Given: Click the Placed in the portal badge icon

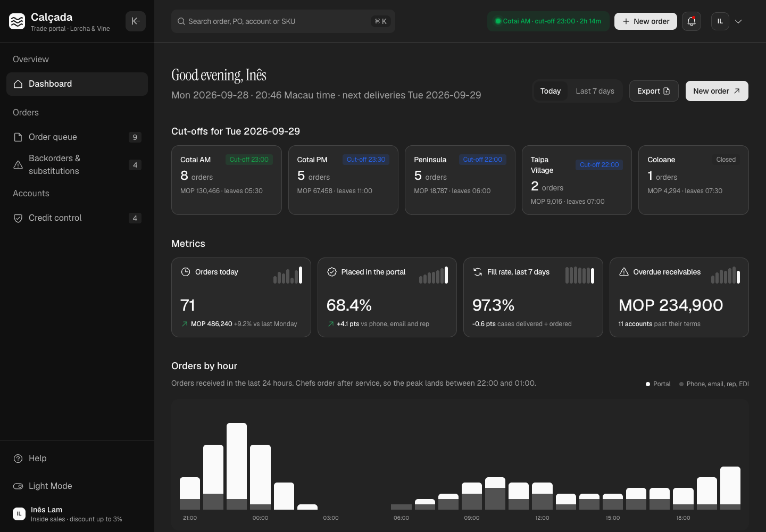Looking at the screenshot, I should pos(332,272).
